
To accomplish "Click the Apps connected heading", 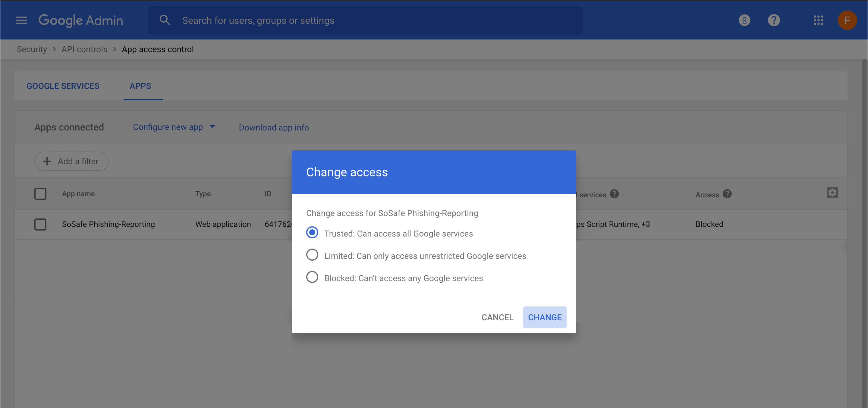I will pos(69,127).
